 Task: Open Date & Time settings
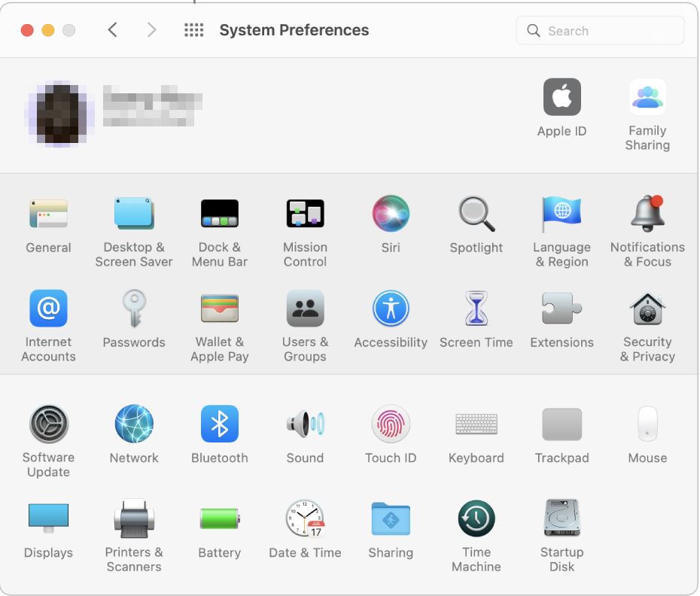306,518
